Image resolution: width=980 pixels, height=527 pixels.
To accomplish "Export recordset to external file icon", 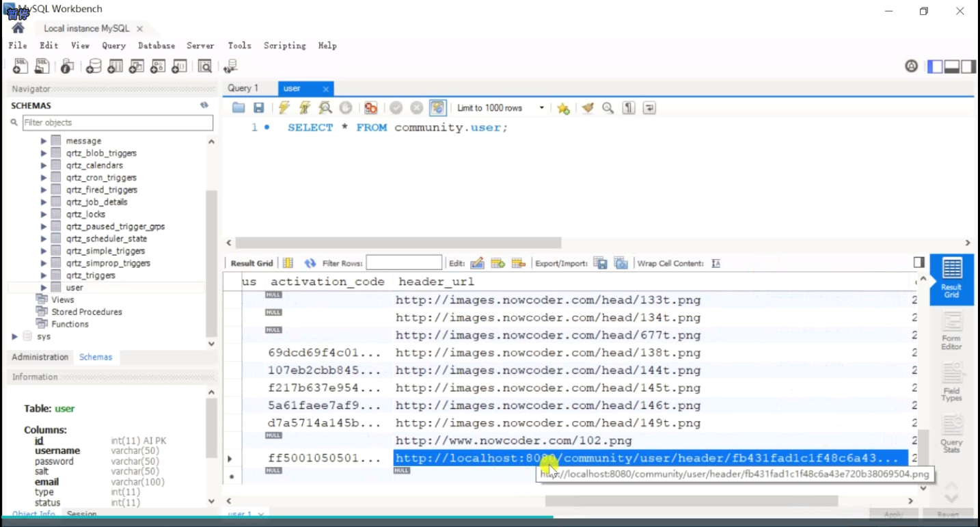I will tap(600, 263).
